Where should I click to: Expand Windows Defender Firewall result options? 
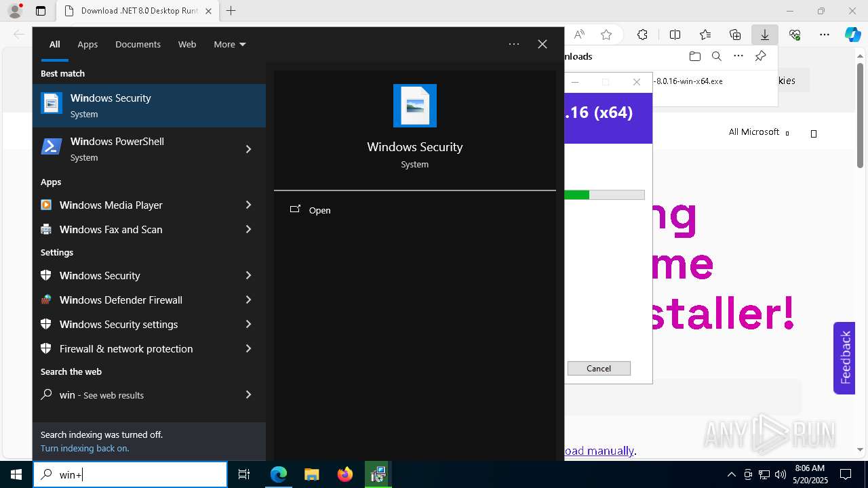(x=248, y=300)
